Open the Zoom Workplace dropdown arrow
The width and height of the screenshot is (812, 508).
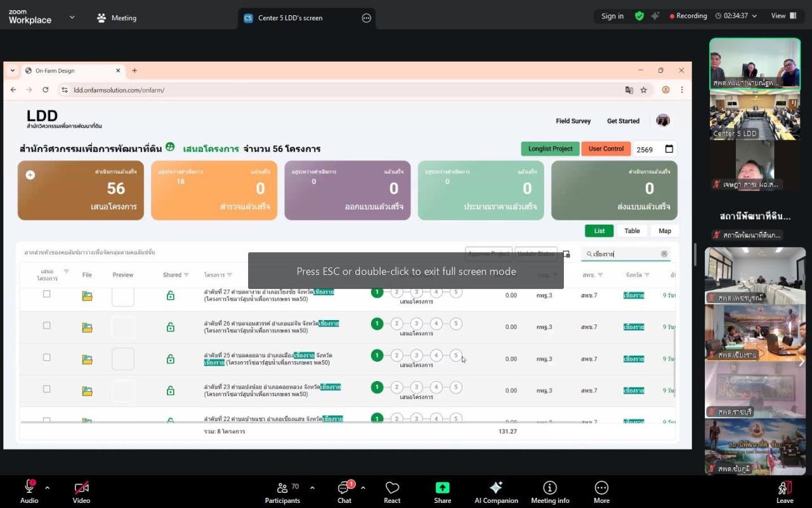tap(72, 17)
